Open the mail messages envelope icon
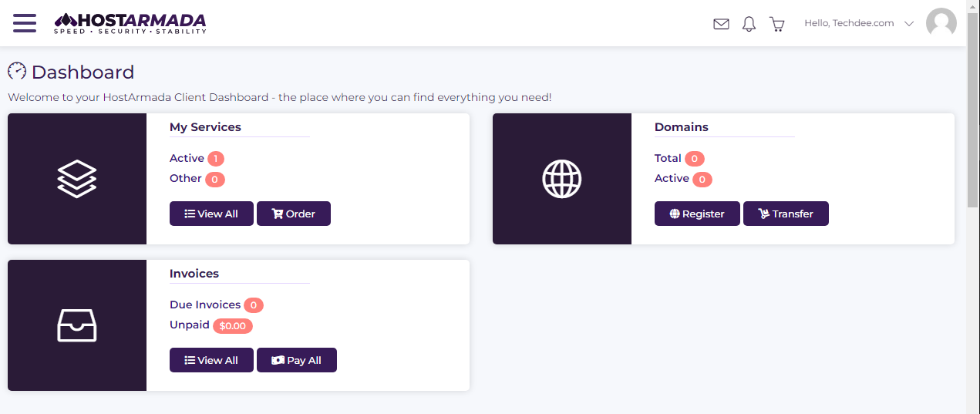The image size is (980, 414). 721,24
